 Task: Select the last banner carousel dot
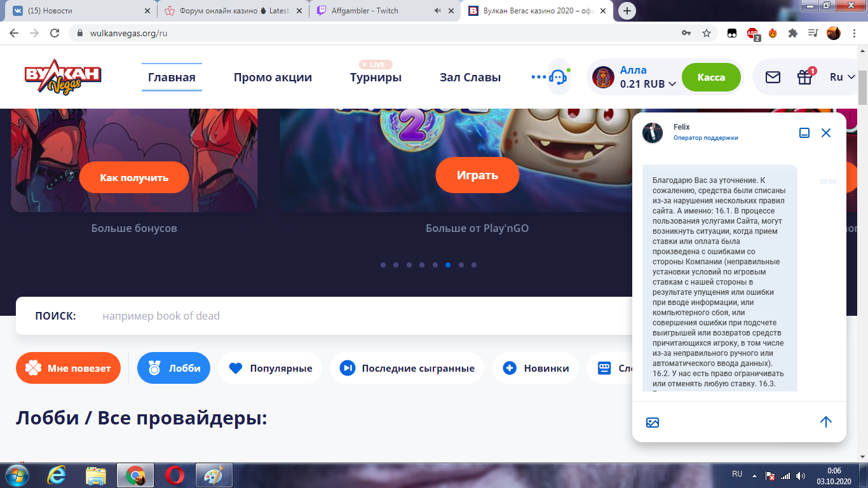(474, 265)
